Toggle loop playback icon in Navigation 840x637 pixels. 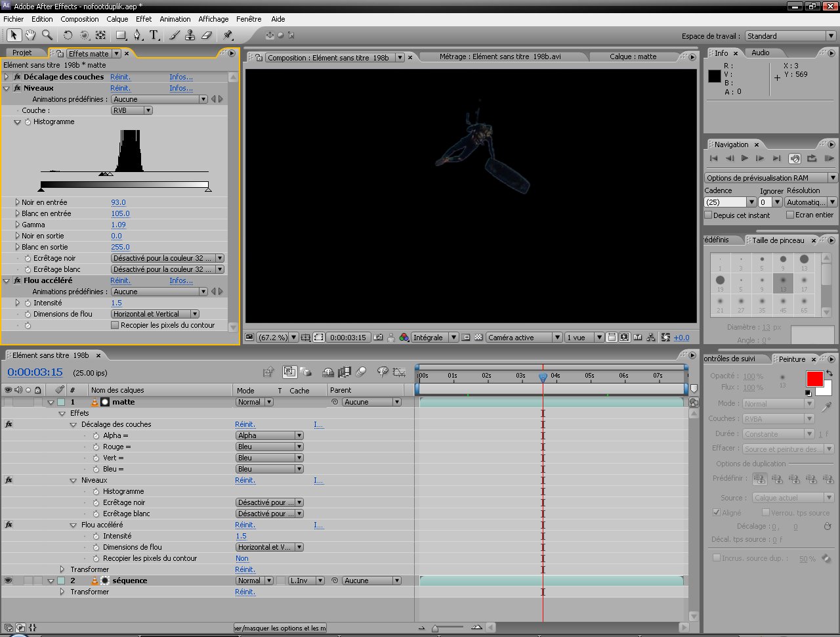pos(812,158)
